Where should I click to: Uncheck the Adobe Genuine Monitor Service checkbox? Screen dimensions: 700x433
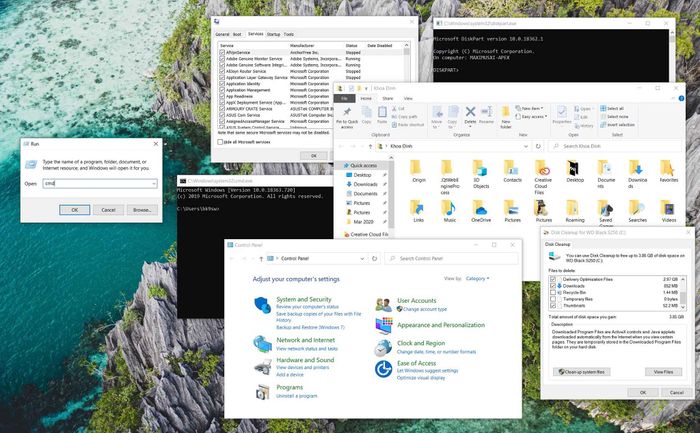[222, 60]
